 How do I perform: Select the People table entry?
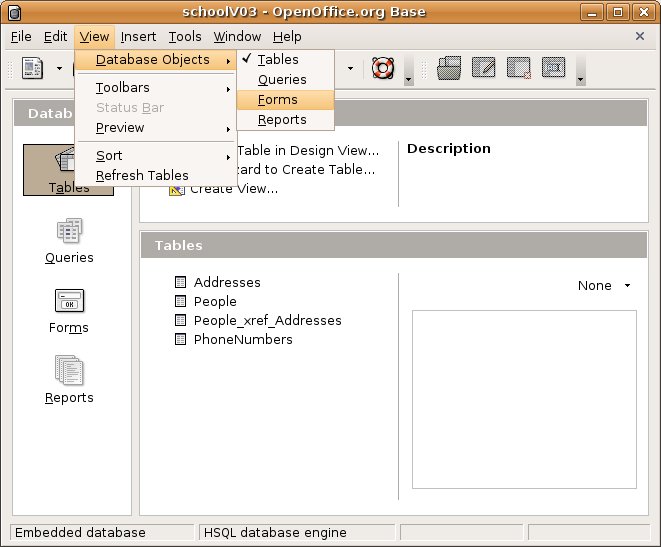215,301
